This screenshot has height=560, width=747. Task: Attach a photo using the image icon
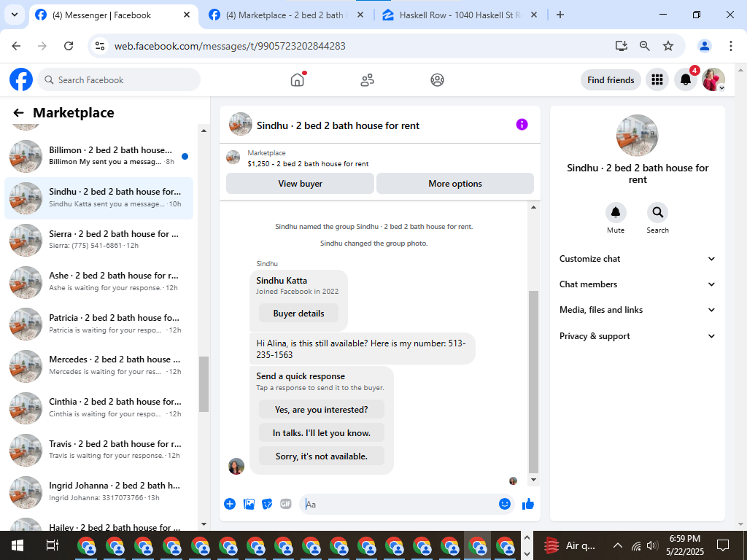coord(249,504)
